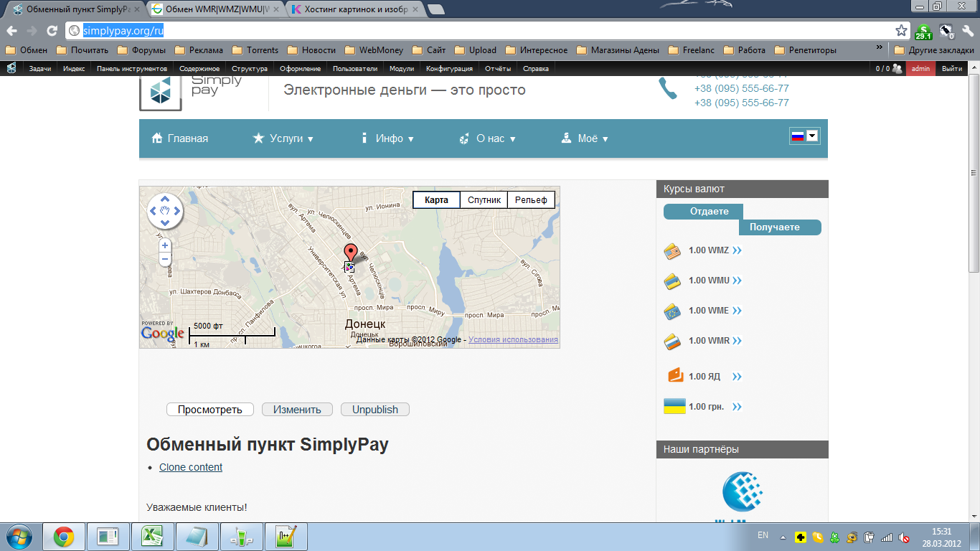This screenshot has width=980, height=551.
Task: Open the Модули admin menu
Action: pyautogui.click(x=401, y=69)
